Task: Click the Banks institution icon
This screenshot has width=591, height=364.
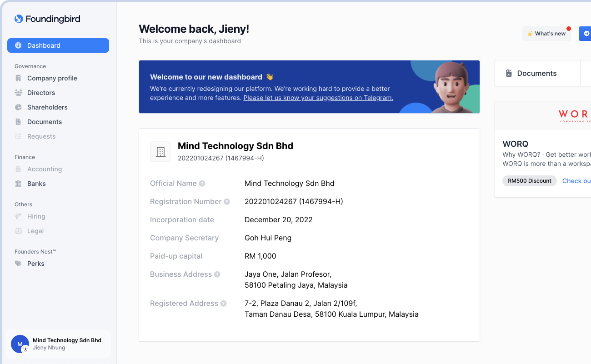Action: (18, 184)
